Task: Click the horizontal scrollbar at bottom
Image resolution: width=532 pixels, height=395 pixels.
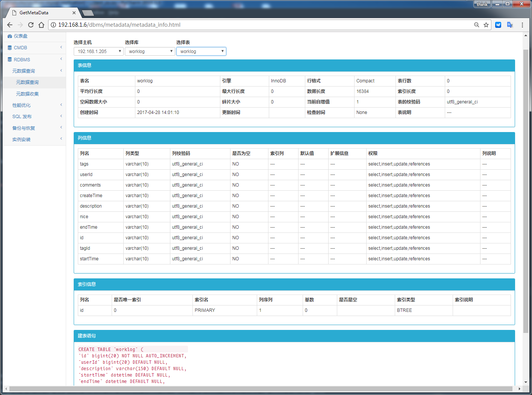Action: point(261,389)
